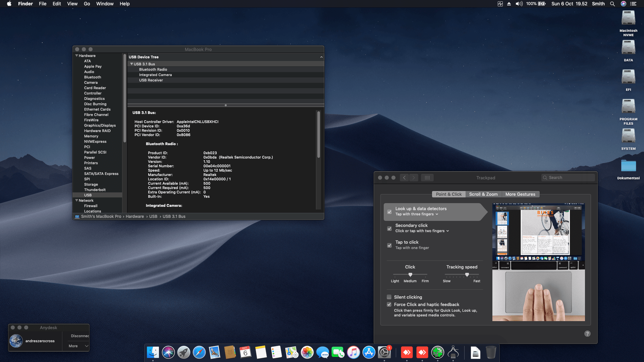Uncheck Tap to click

pyautogui.click(x=389, y=245)
